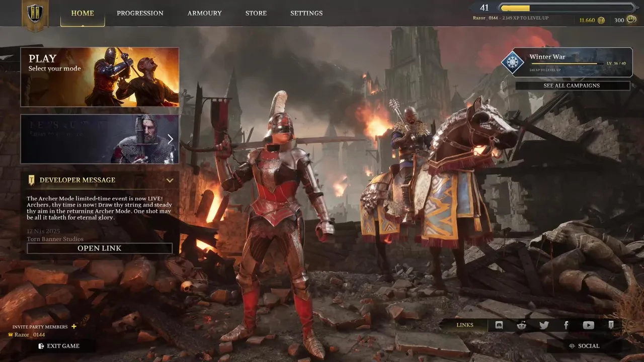This screenshot has height=362, width=644.
Task: Click the Torn Banner Studios author text
Action: point(55,239)
